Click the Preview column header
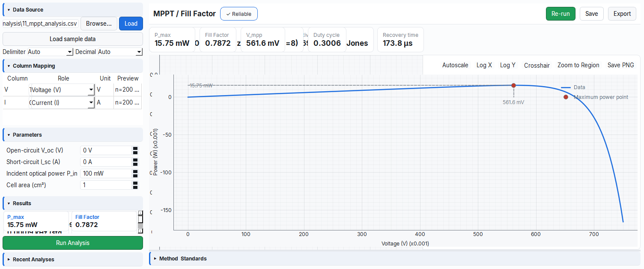Screen dimensions: 644x269 [x=128, y=78]
